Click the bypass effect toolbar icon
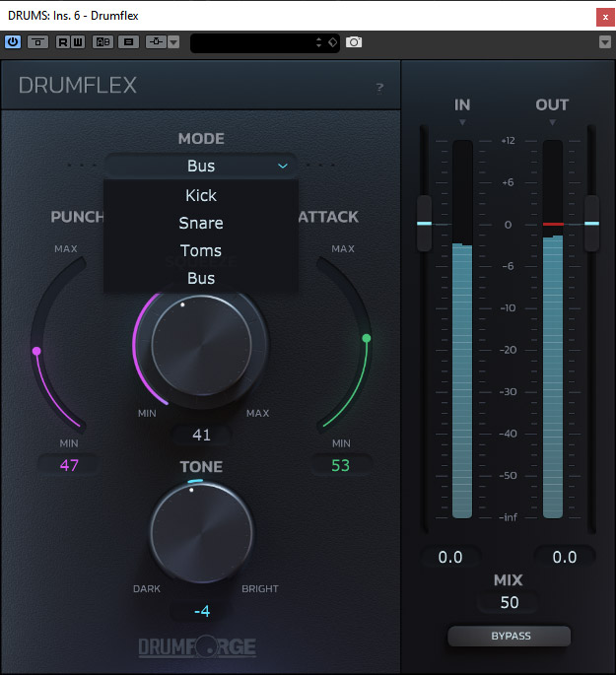 click(x=37, y=42)
